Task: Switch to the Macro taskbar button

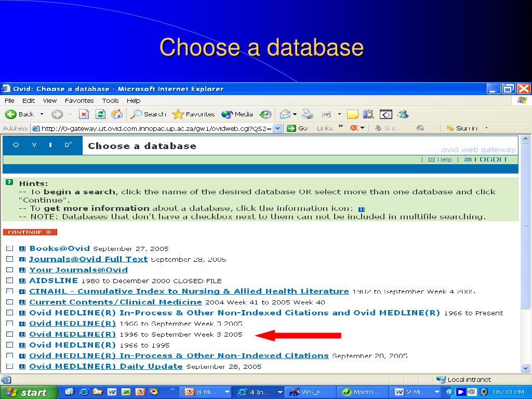Action: [362, 392]
